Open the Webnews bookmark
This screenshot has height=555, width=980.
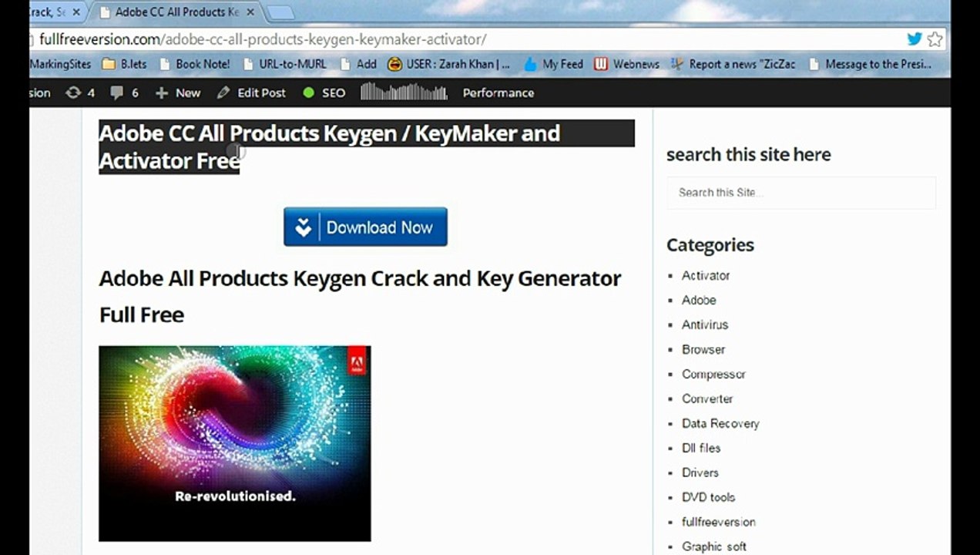coord(627,64)
